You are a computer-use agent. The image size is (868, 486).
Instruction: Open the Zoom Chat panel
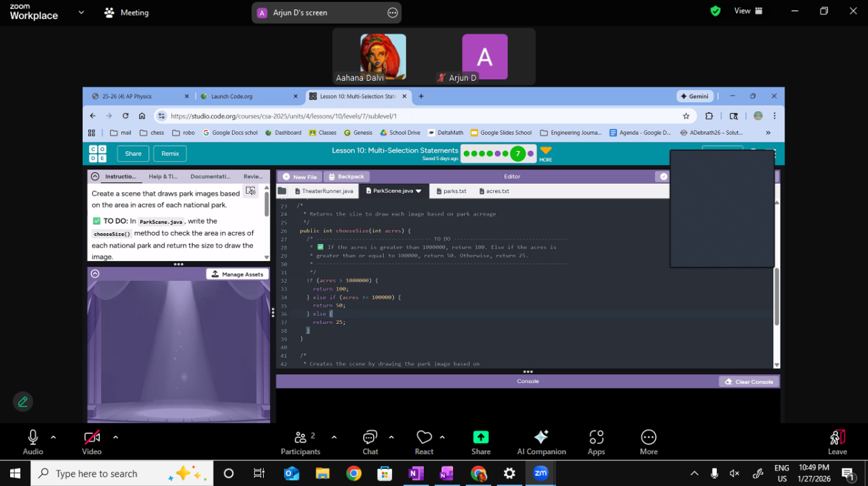tap(370, 437)
